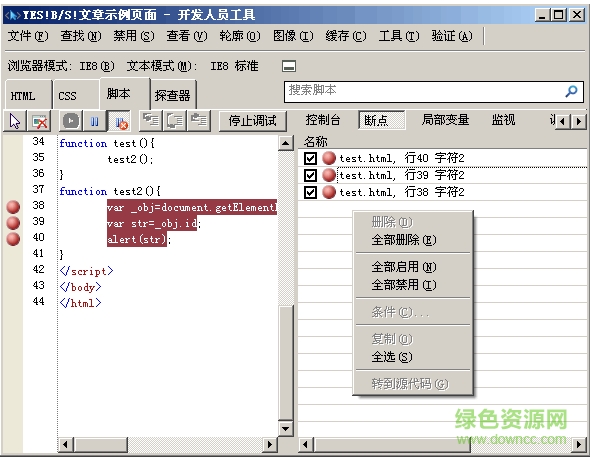Switch to the 控制台 pane
Viewport: 590px width, 458px height.
(323, 120)
